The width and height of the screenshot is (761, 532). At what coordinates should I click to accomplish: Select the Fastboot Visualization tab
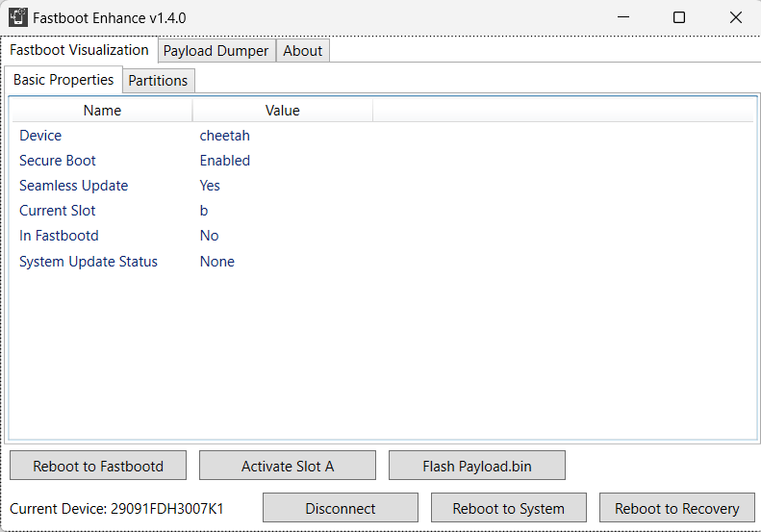coord(79,50)
